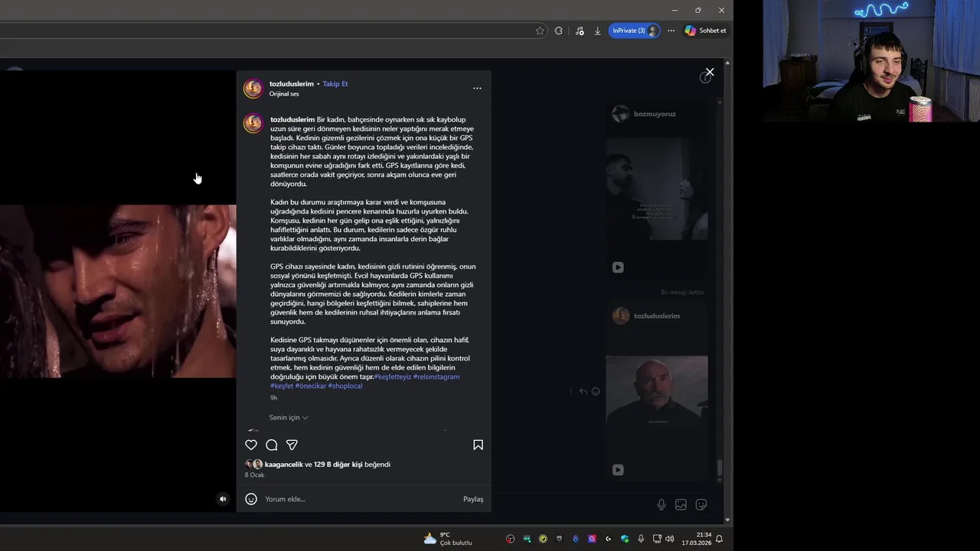980x551 pixels.
Task: Open the #reelsinstagram hashtag
Action: pyautogui.click(x=436, y=377)
